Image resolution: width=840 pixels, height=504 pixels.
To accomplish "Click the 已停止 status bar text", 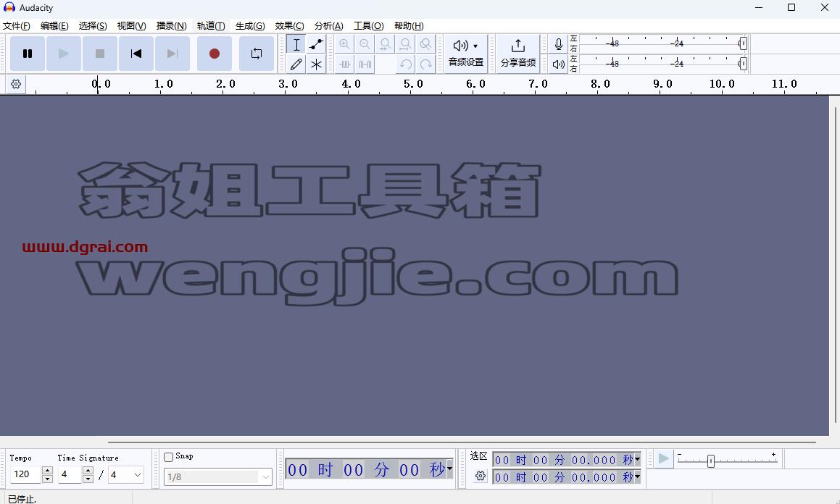I will pos(22,499).
